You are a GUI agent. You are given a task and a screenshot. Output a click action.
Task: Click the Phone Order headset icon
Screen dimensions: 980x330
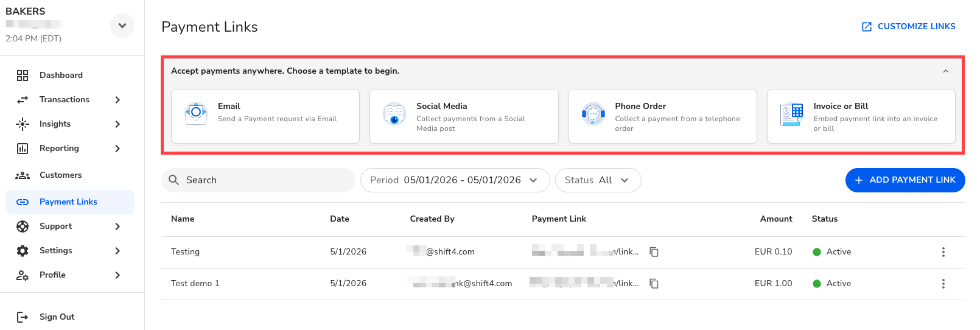593,113
